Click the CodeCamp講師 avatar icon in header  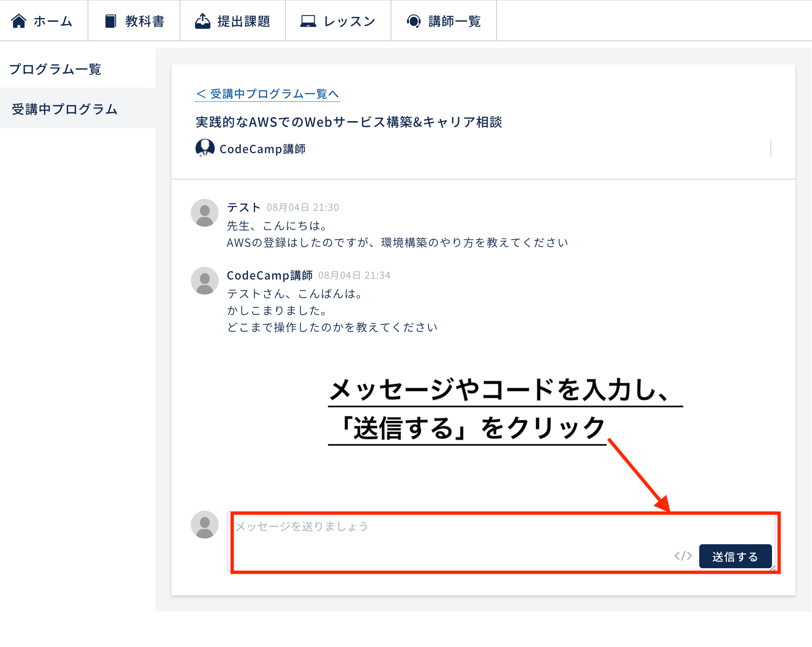(205, 148)
